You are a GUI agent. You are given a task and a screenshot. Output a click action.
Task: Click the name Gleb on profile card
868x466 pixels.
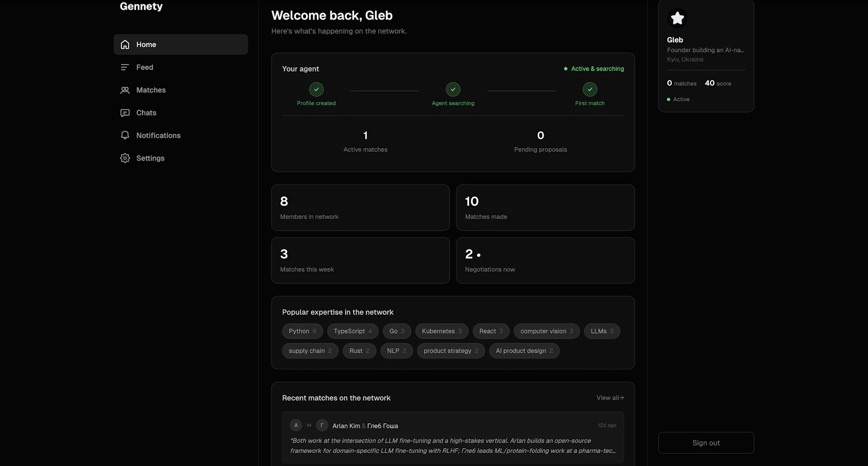tap(675, 40)
